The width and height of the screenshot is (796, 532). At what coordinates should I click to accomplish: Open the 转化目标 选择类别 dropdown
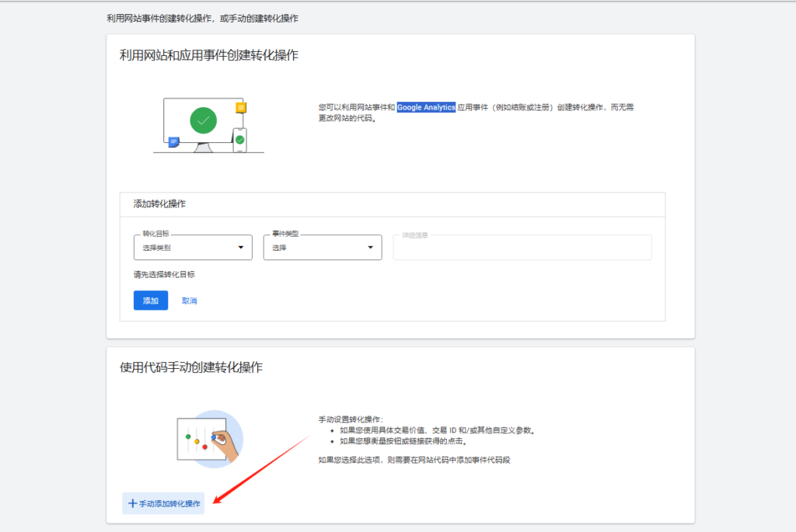(x=192, y=247)
